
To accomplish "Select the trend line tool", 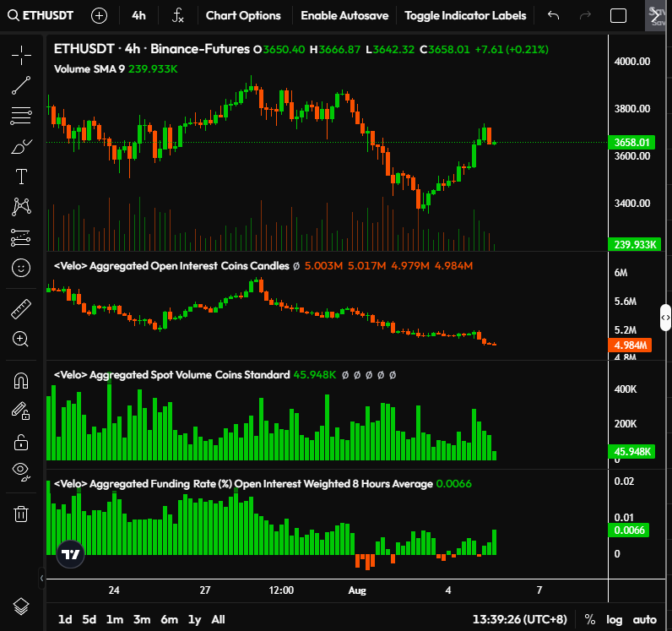I will 21,85.
